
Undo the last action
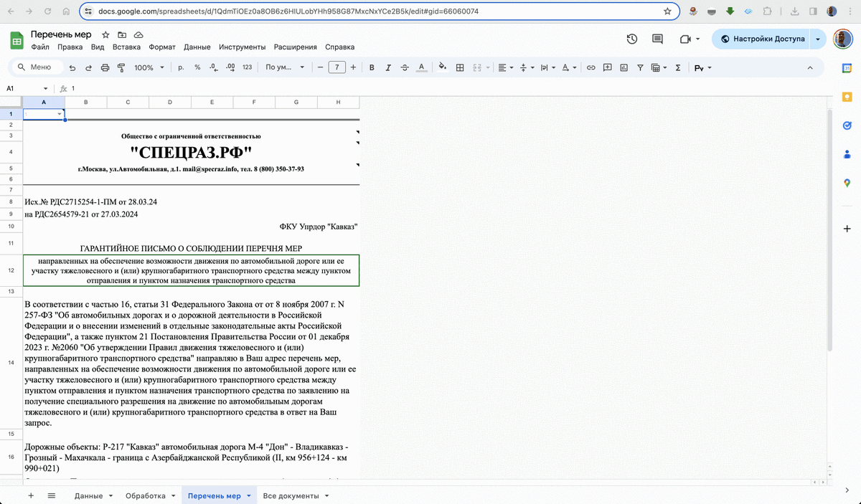(x=72, y=67)
